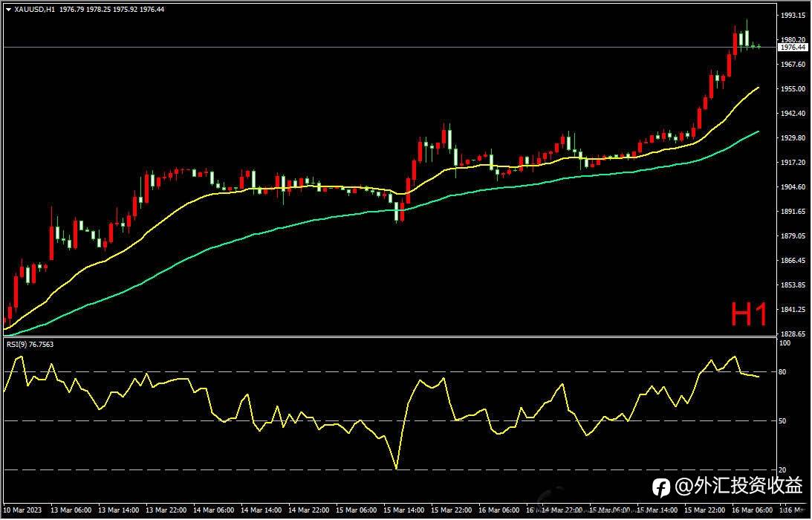
Task: Click the 10 Mar 2023 date label
Action: point(25,510)
